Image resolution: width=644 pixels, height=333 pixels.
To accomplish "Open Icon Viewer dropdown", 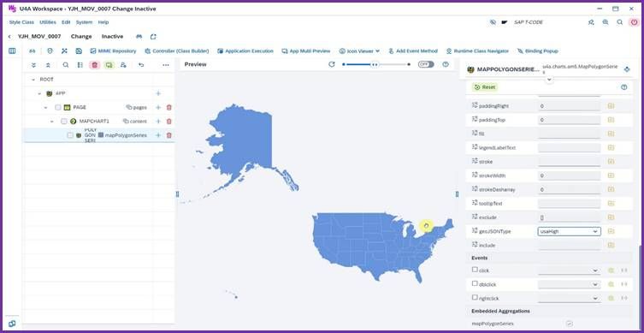I will coord(359,51).
